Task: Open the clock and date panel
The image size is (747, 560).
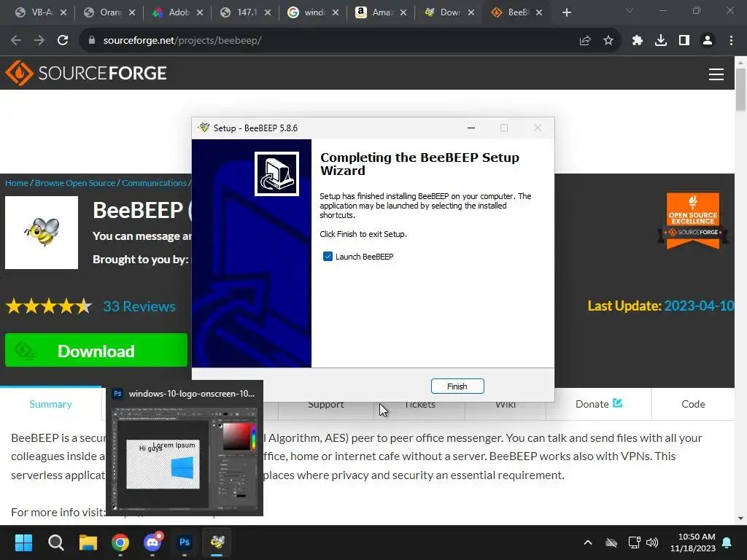Action: (x=693, y=542)
